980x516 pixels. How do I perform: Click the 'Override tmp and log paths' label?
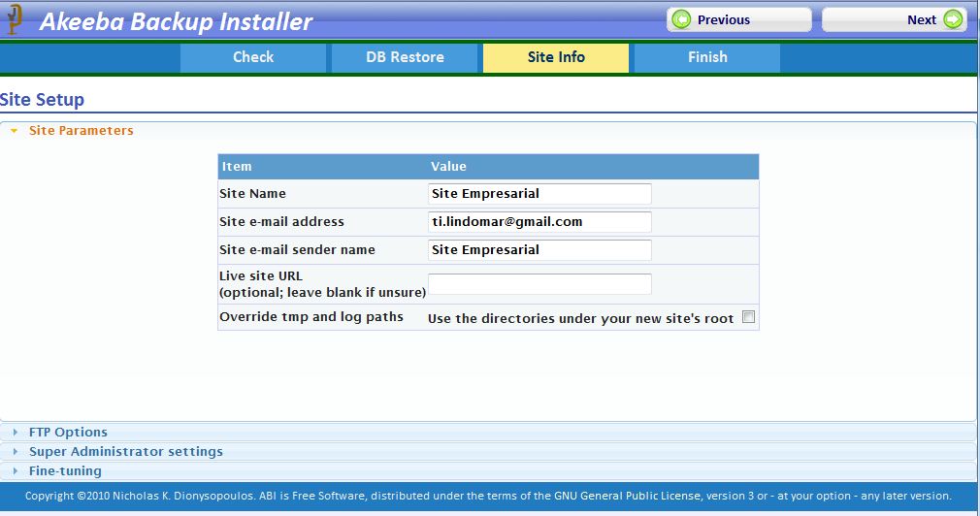click(x=311, y=317)
